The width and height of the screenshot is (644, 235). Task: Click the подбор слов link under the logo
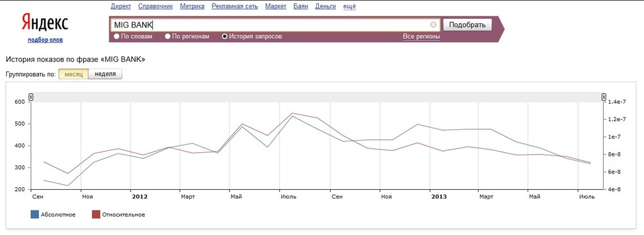point(45,40)
